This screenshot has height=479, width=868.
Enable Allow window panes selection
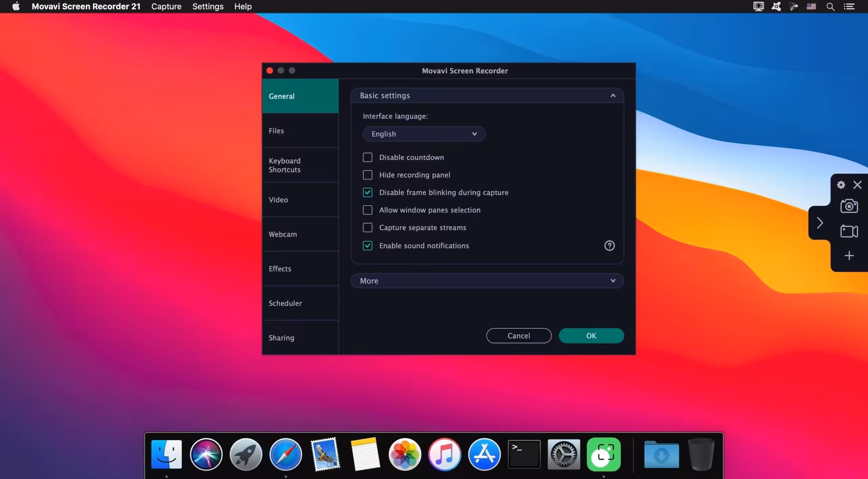(x=368, y=210)
